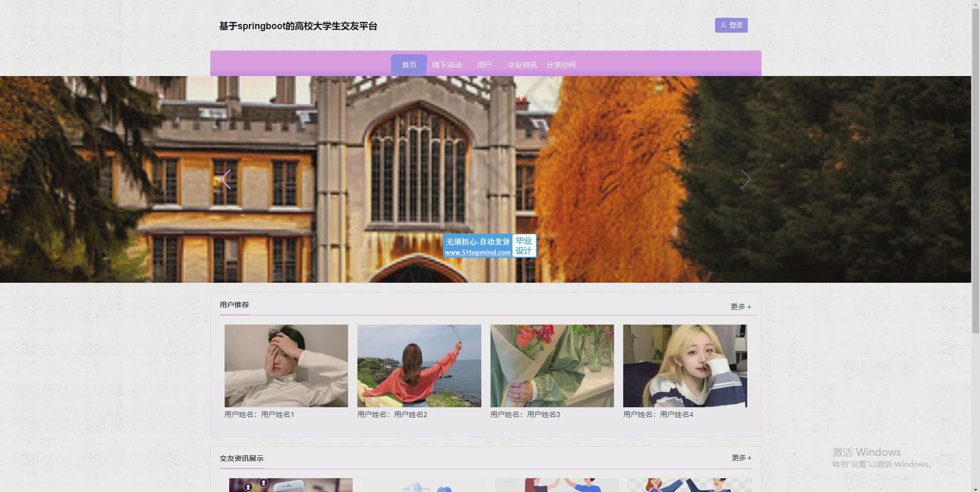The image size is (980, 492).
Task: Go to the 用户 navigation tab
Action: coord(484,65)
